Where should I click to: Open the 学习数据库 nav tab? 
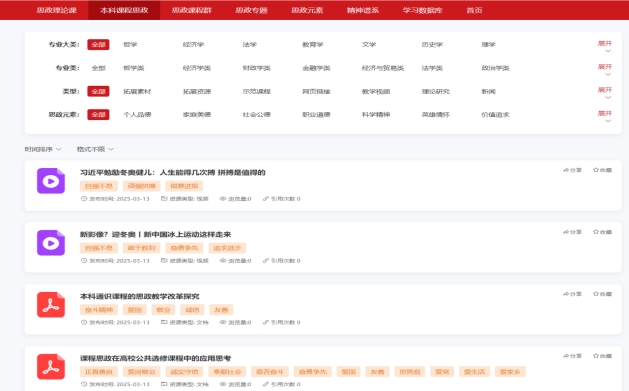(422, 10)
